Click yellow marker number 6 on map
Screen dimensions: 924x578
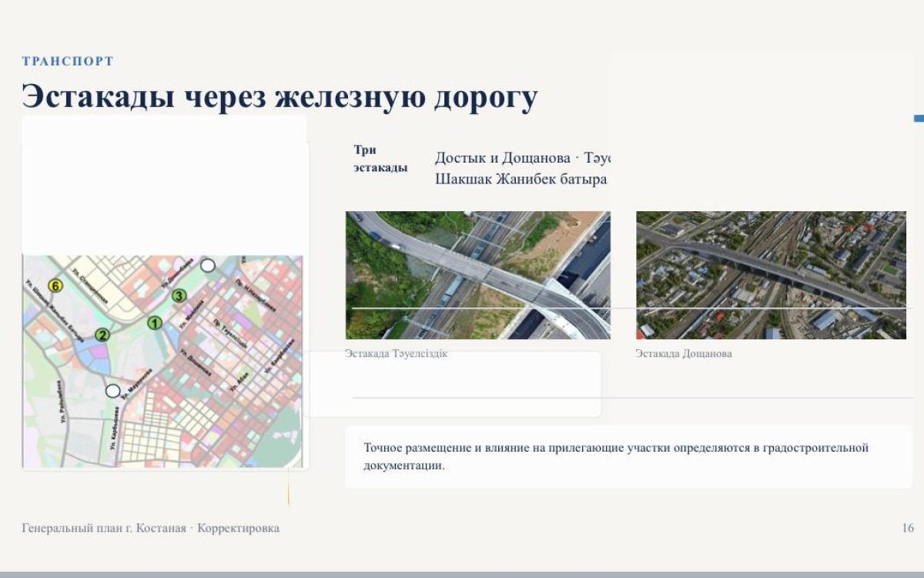55,286
